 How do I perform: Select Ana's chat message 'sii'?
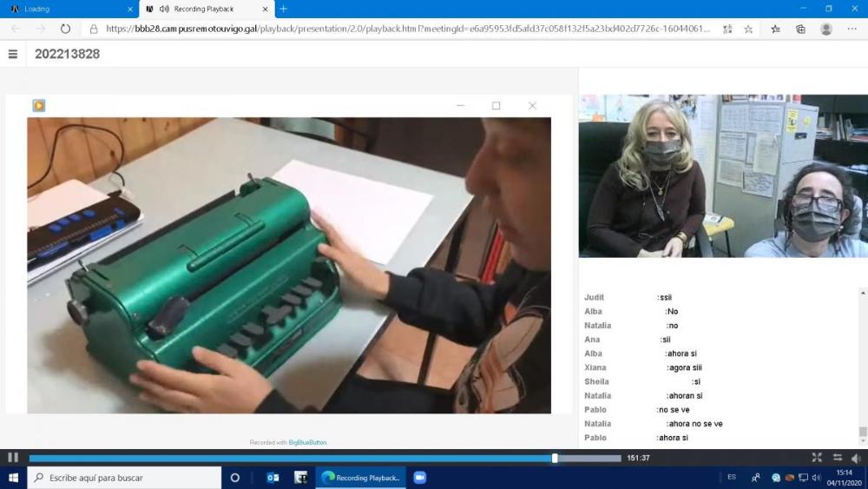666,340
